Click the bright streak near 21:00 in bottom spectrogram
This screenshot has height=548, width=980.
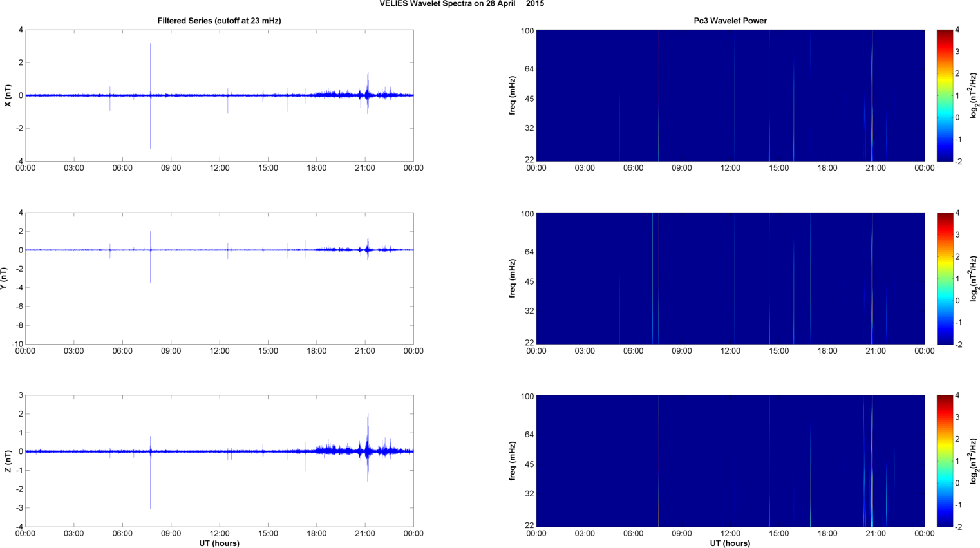(872, 461)
